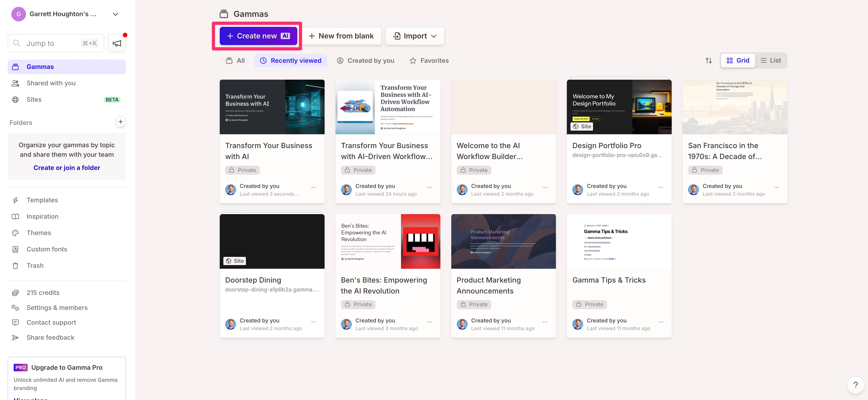This screenshot has width=868, height=400.
Task: Open Trash in the sidebar
Action: [35, 266]
